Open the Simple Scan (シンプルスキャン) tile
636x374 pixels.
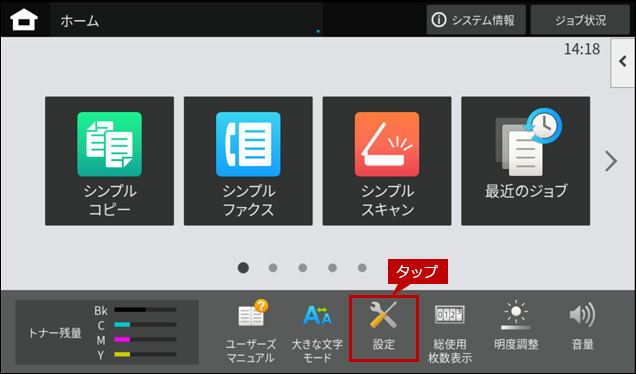[x=387, y=161]
